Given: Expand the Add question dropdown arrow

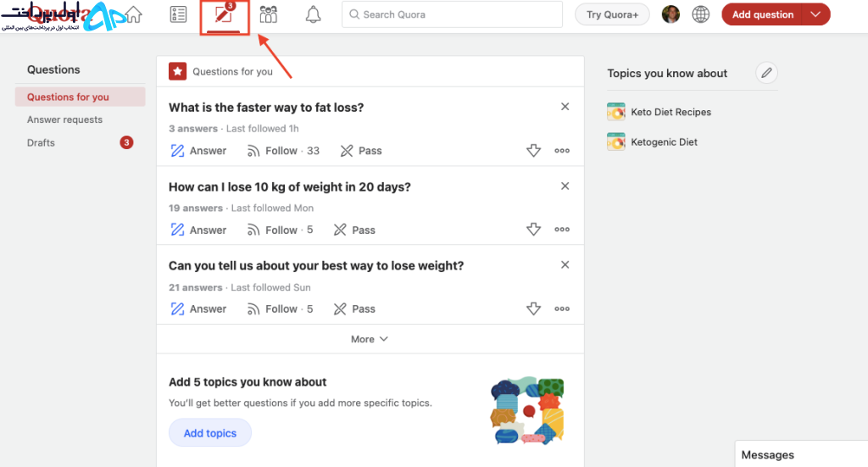Looking at the screenshot, I should click(x=815, y=14).
